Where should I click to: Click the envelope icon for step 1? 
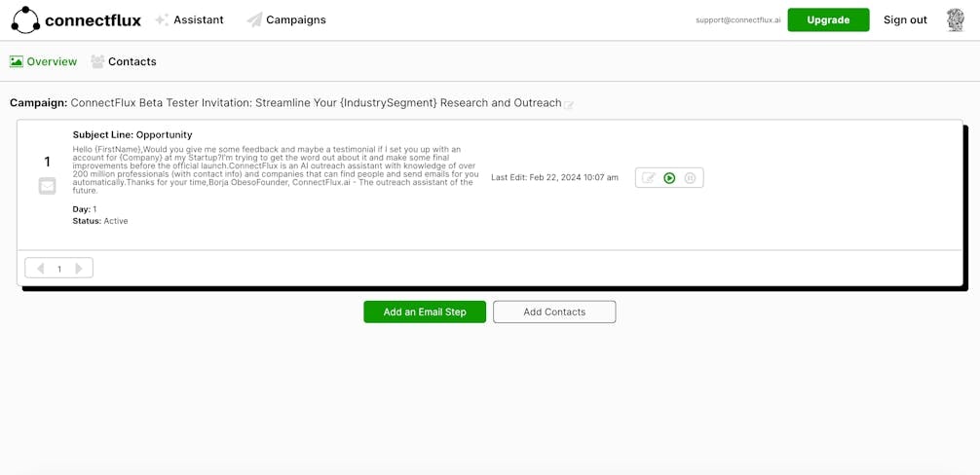coord(47,186)
